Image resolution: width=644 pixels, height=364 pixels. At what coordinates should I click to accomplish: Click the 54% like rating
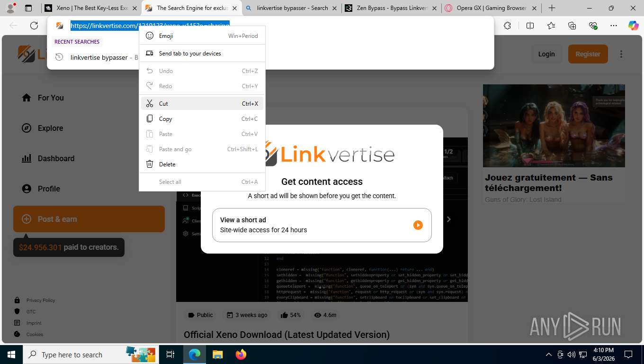(291, 315)
